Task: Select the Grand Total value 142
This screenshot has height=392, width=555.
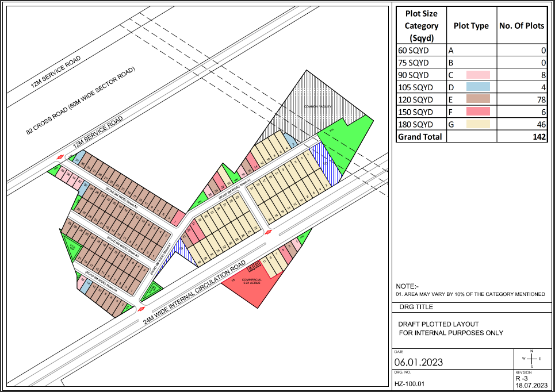Action: click(538, 137)
